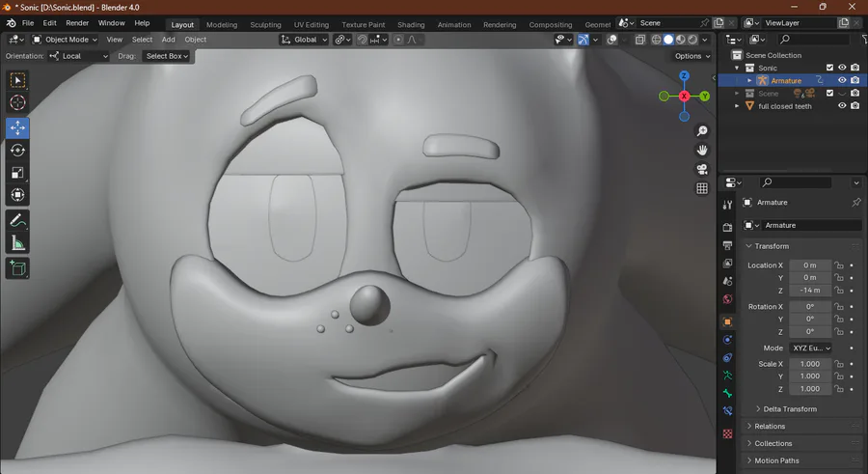
Task: Select the Measure tool
Action: (17, 243)
